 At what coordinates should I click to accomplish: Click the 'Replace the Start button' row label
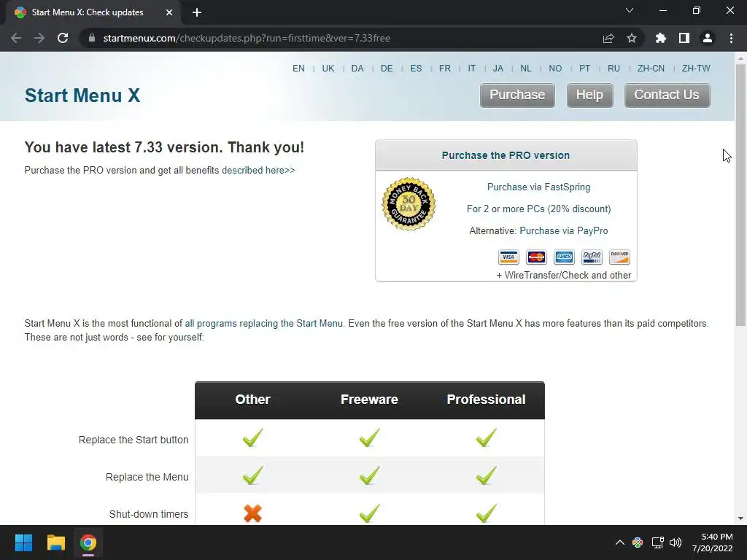coord(133,440)
